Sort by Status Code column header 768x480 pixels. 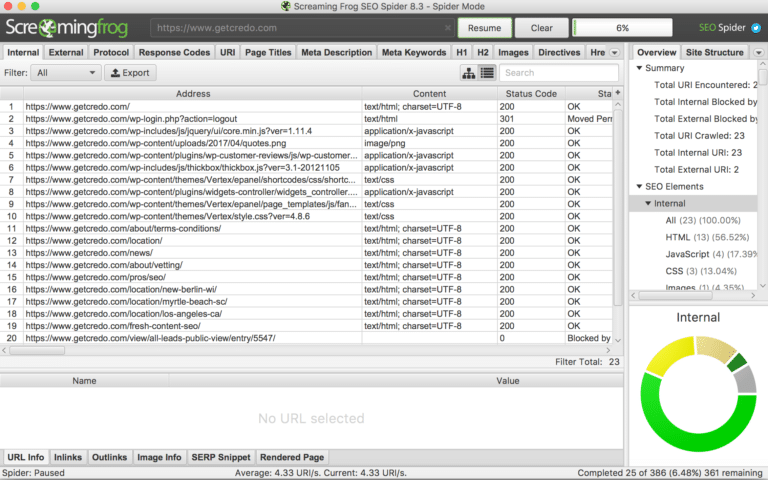[531, 94]
